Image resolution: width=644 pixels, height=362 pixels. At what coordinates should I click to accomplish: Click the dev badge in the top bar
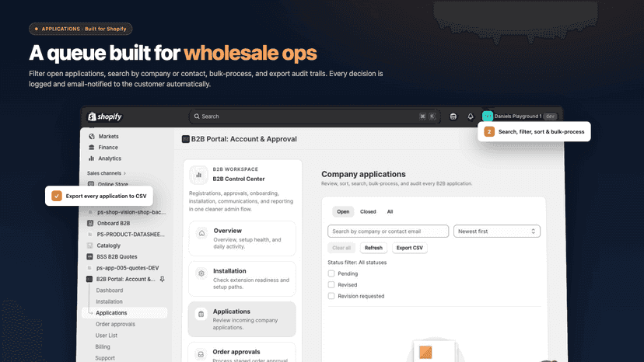tap(550, 117)
